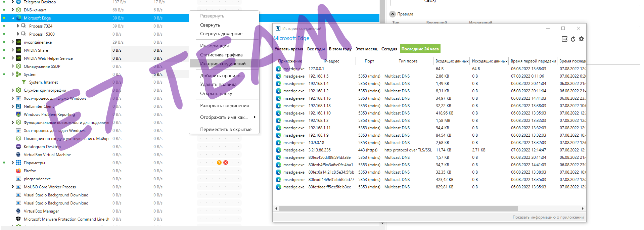The height and width of the screenshot is (230, 644).
Task: Click the DNS-клиент gear icon
Action: pyautogui.click(x=18, y=10)
